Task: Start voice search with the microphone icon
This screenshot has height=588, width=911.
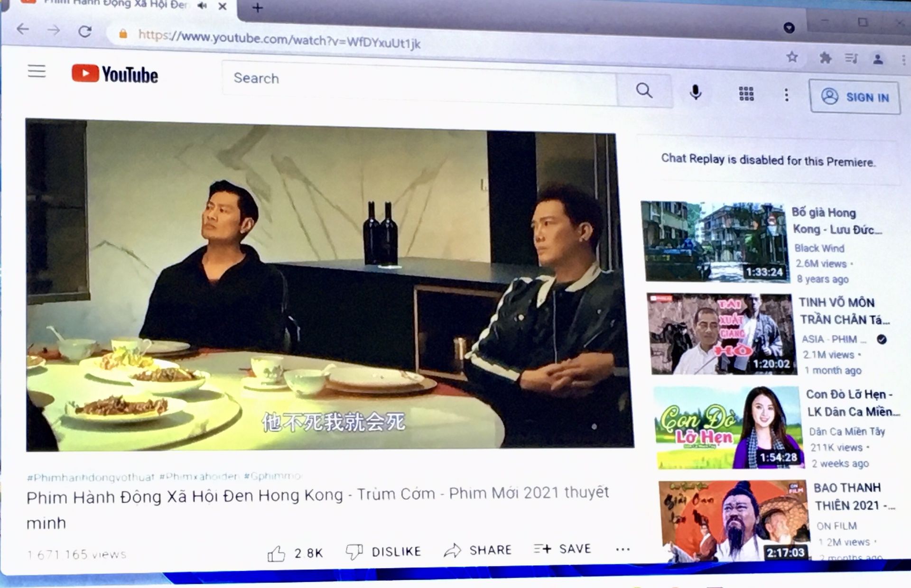Action: tap(696, 92)
